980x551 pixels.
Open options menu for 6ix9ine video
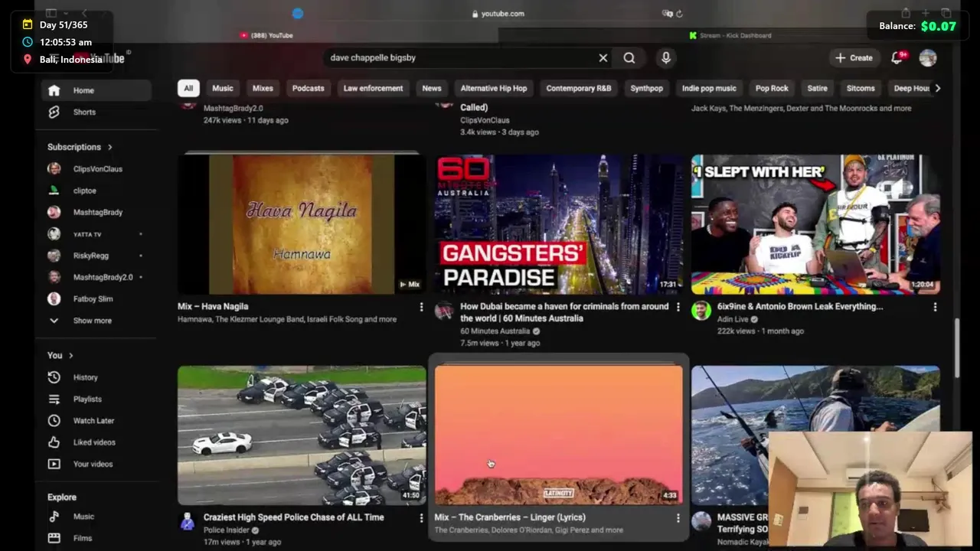(x=935, y=307)
